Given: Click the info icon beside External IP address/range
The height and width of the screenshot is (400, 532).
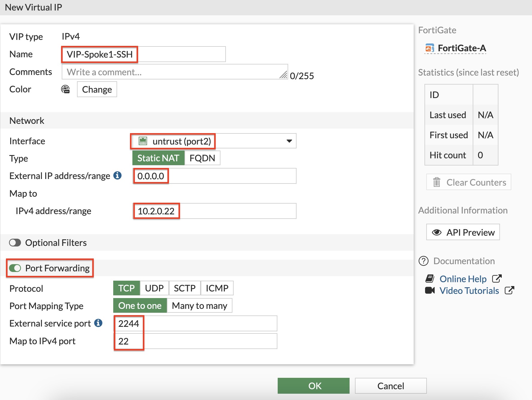Looking at the screenshot, I should click(x=117, y=175).
